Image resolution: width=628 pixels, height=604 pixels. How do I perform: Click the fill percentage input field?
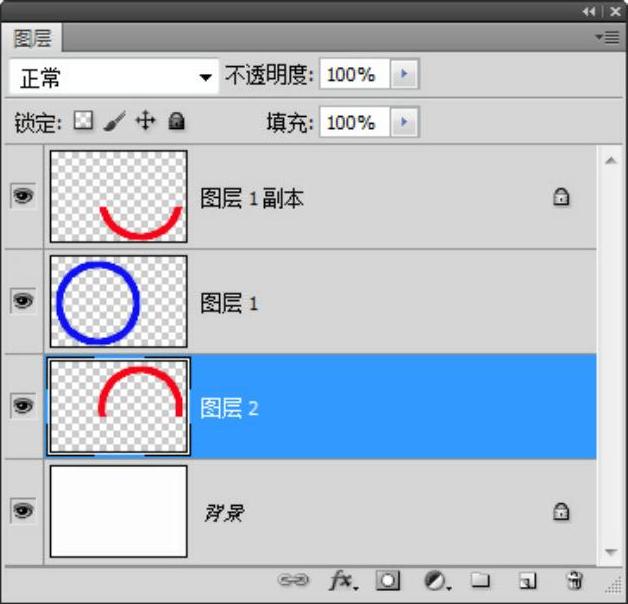(354, 123)
